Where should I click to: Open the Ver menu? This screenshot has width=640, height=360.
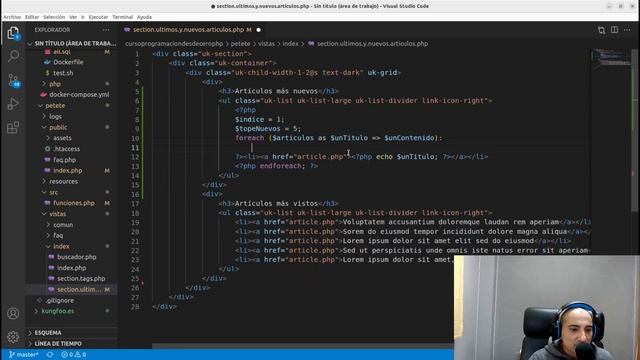pos(73,17)
